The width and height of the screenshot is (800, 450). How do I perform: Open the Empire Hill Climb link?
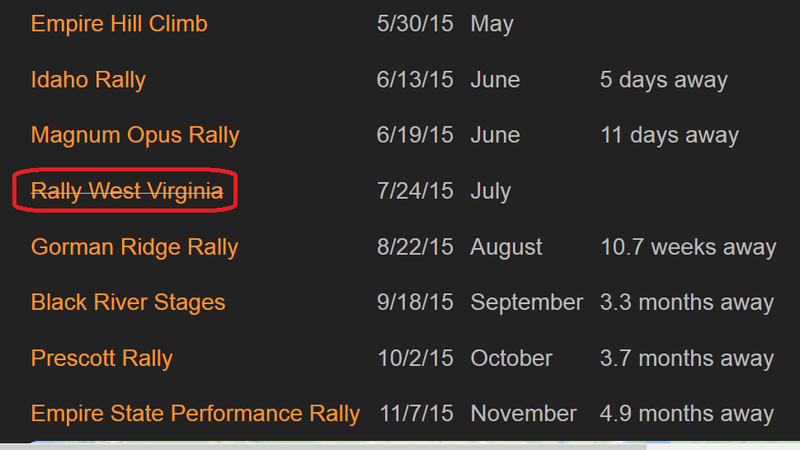point(119,24)
